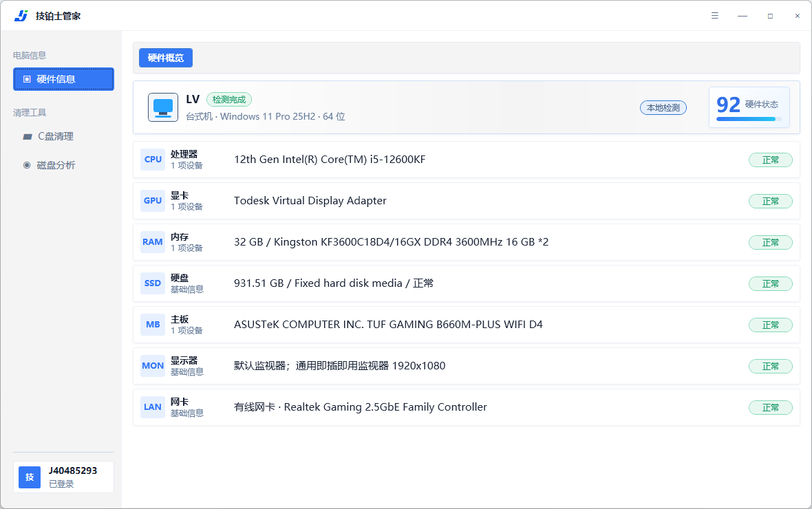This screenshot has width=812, height=509.
Task: Switch to the 硬件概览 tab
Action: pyautogui.click(x=166, y=58)
